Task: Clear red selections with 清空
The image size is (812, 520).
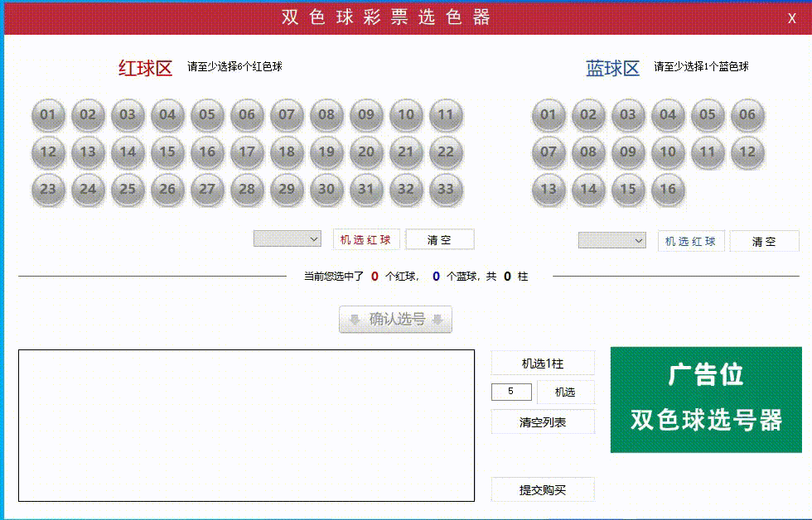Action: 440,239
